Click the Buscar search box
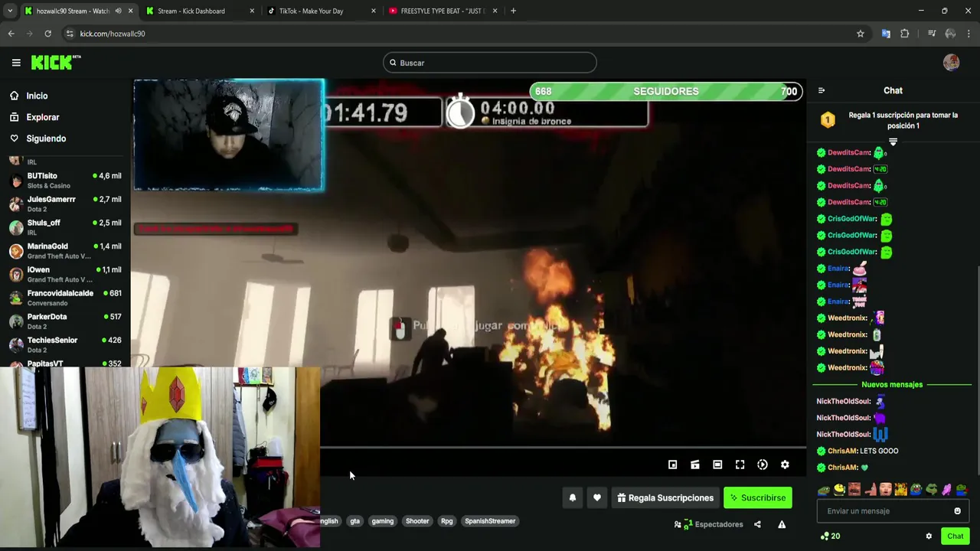Image resolution: width=980 pixels, height=551 pixels. 490,63
